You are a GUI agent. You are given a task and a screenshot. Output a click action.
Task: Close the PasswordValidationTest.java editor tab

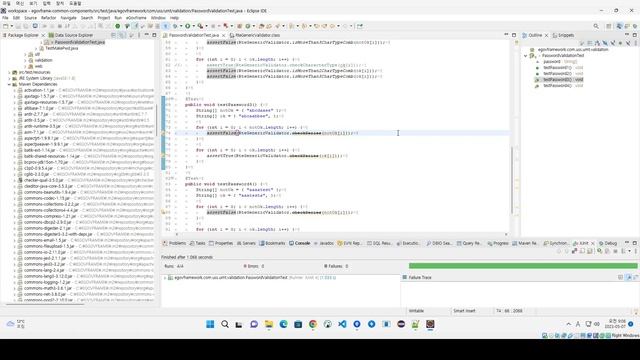pos(223,36)
